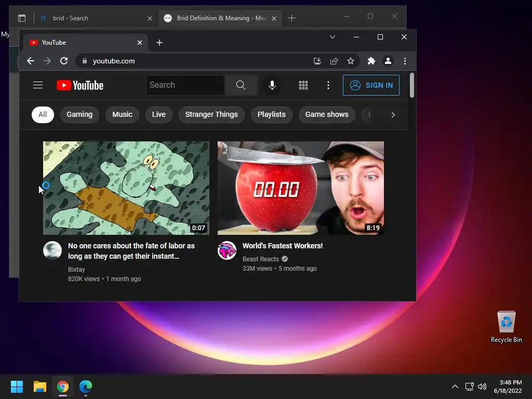Open Chrome profile avatar icon
This screenshot has height=399, width=532.
[x=388, y=61]
